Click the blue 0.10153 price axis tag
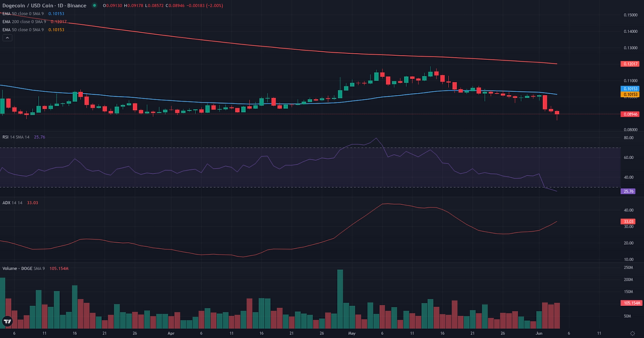Screen dimensions: 644x338 point(630,89)
